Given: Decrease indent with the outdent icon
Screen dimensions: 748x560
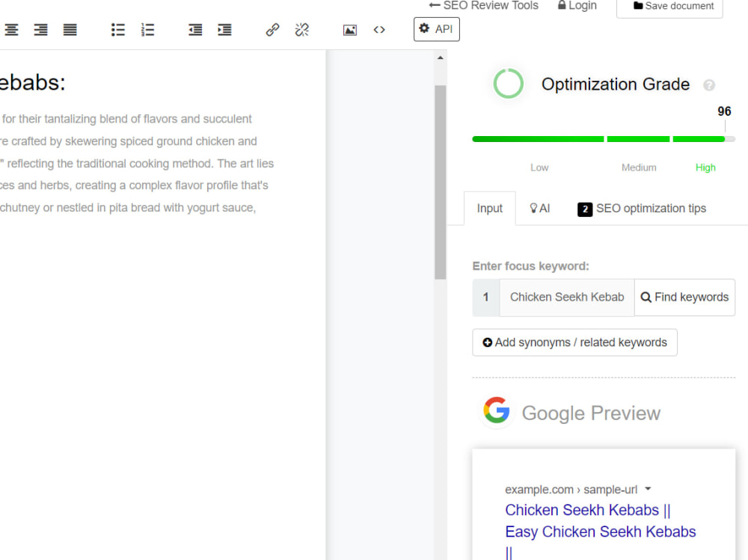Looking at the screenshot, I should (195, 30).
